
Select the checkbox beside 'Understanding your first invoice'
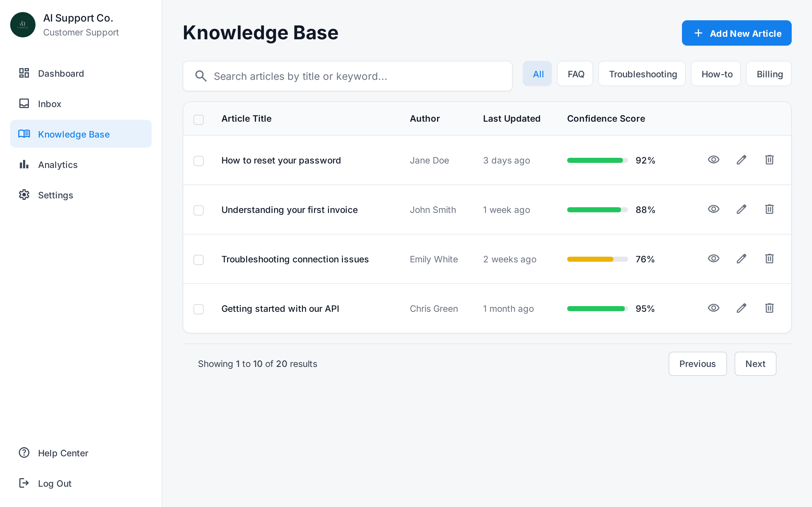tap(198, 210)
